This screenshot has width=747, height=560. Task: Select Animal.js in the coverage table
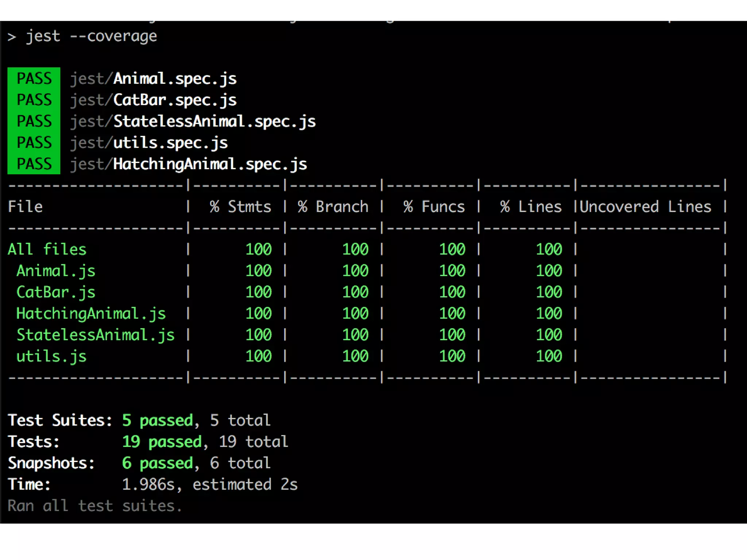point(56,271)
